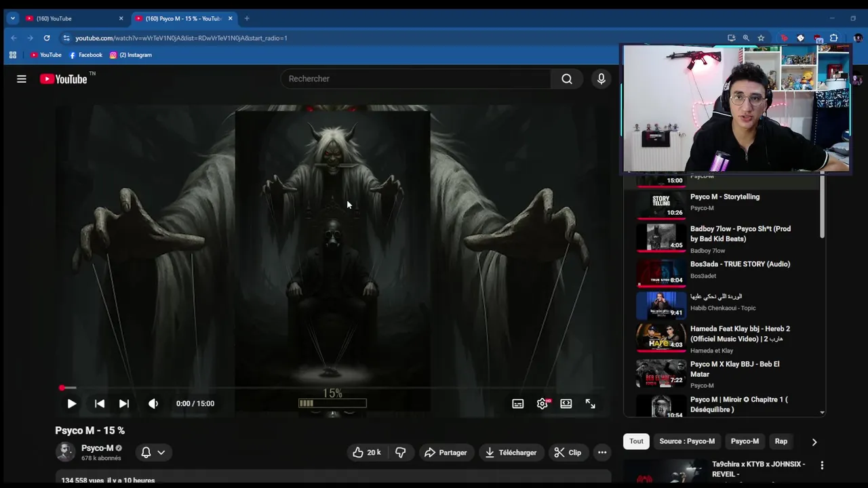Open the YouTube bookmark
868x488 pixels.
pos(46,55)
